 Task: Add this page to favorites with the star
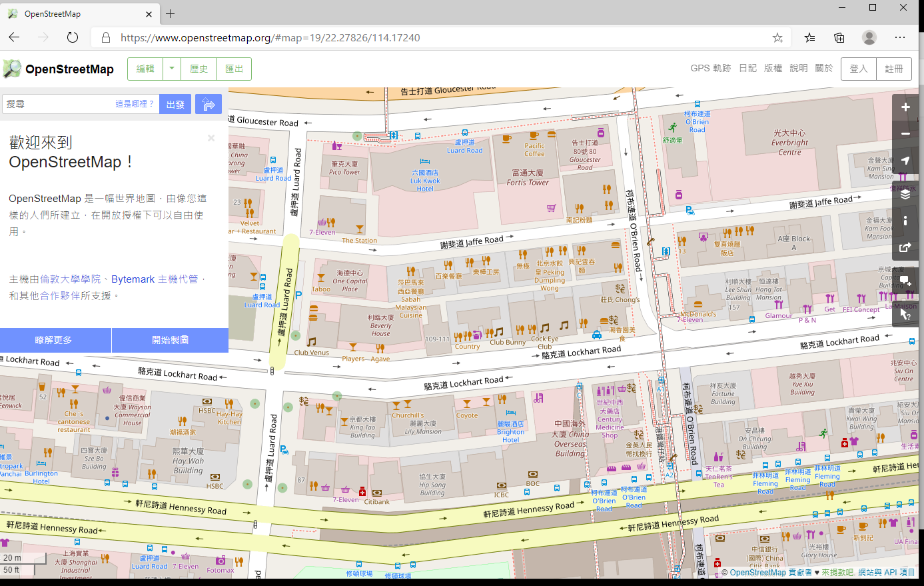(777, 37)
